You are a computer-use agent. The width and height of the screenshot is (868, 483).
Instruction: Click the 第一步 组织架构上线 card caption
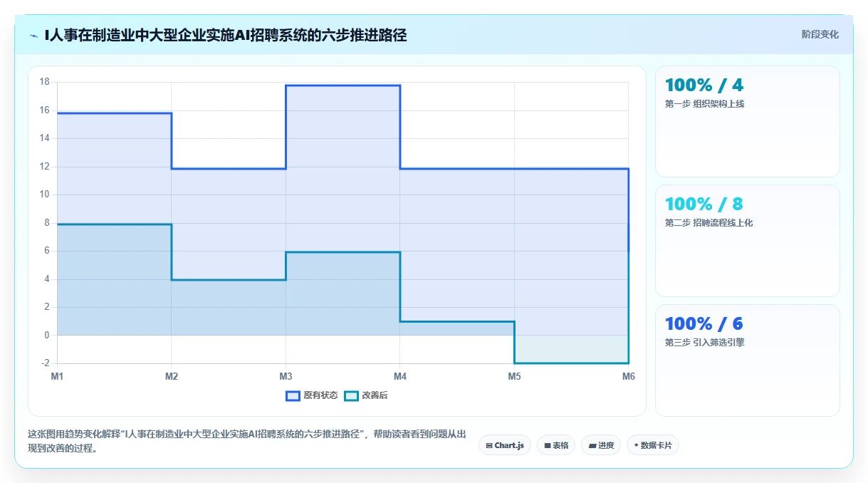click(704, 104)
